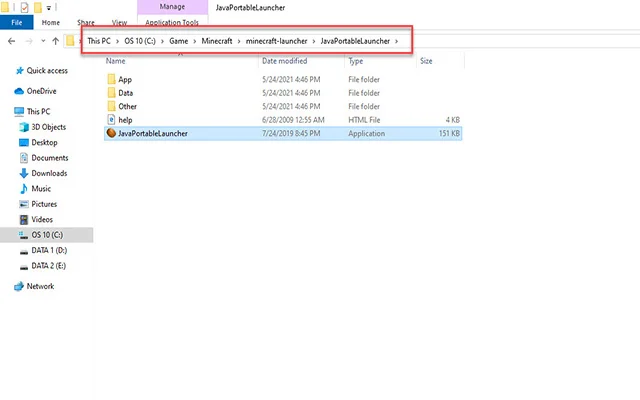Sort by Date modified column
640x400 pixels.
(284, 61)
